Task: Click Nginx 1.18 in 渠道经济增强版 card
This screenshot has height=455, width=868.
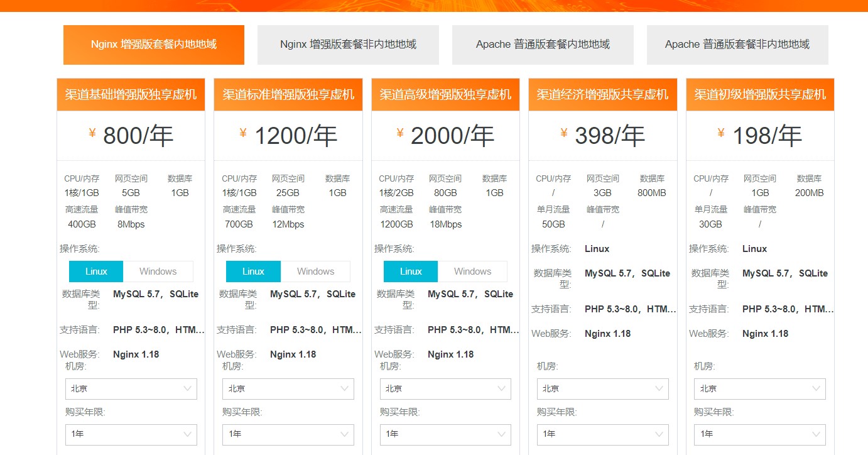Action: (x=607, y=334)
